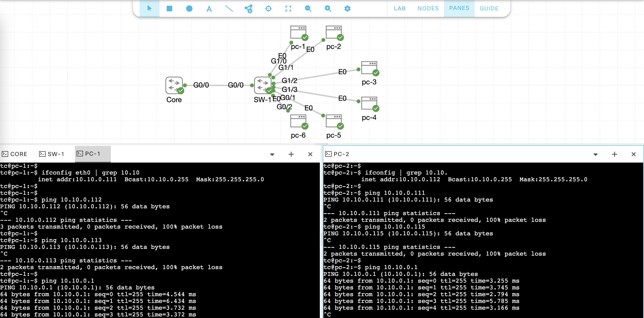Select the ellipse shape tool
This screenshot has height=318, width=644.
coord(189,9)
